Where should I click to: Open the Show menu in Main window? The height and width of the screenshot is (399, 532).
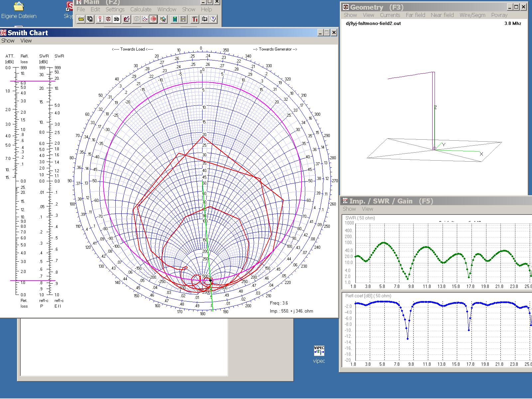tap(189, 9)
